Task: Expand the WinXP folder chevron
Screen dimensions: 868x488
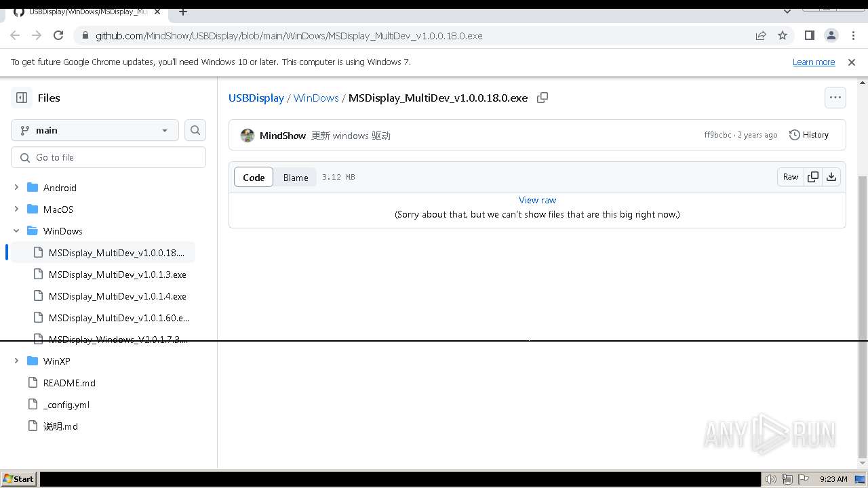Action: [16, 361]
